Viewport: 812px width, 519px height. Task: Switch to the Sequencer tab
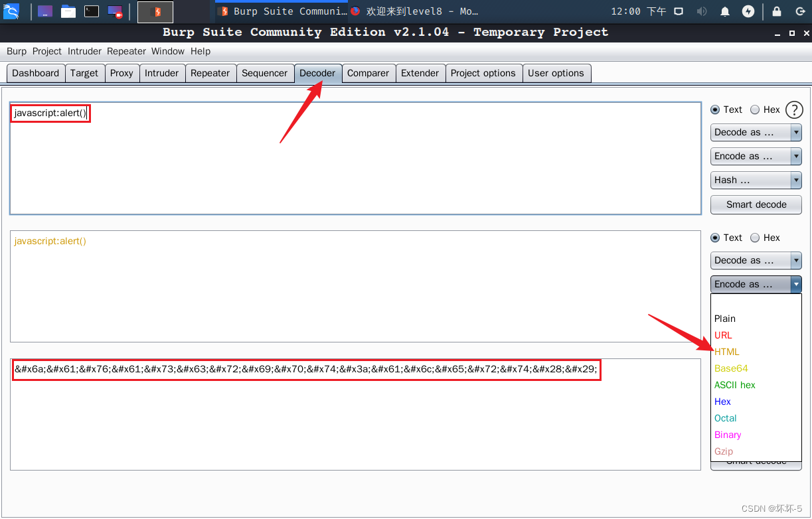point(265,73)
